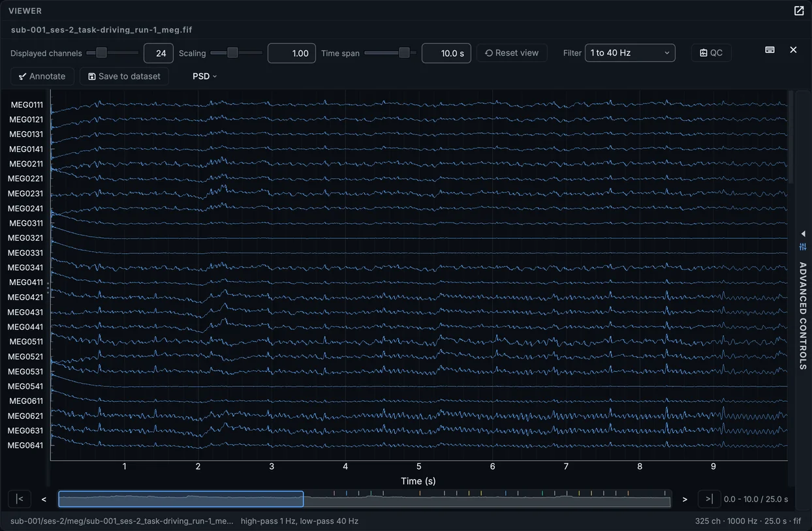This screenshot has height=531, width=812.
Task: Select channel label MEG0141
Action: point(27,149)
